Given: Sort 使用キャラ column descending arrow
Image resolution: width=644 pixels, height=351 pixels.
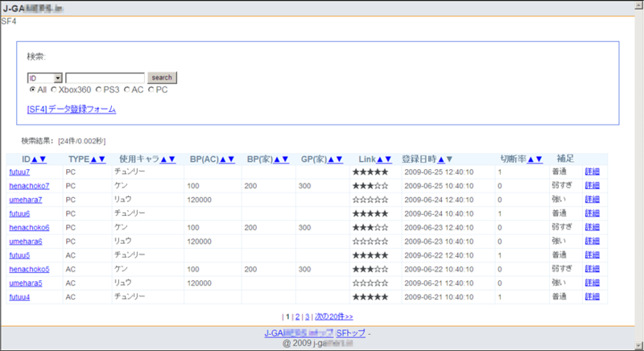Looking at the screenshot, I should coord(172,159).
